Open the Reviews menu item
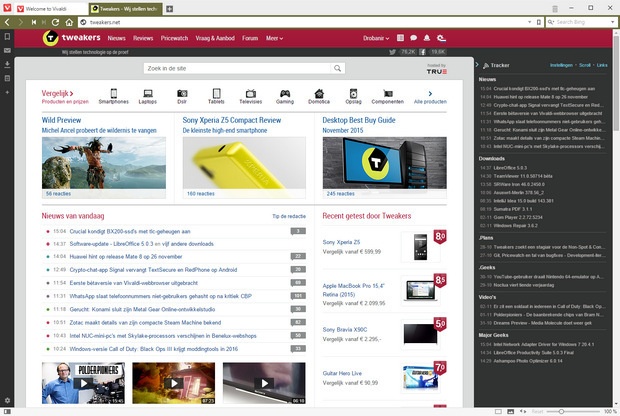 click(143, 38)
